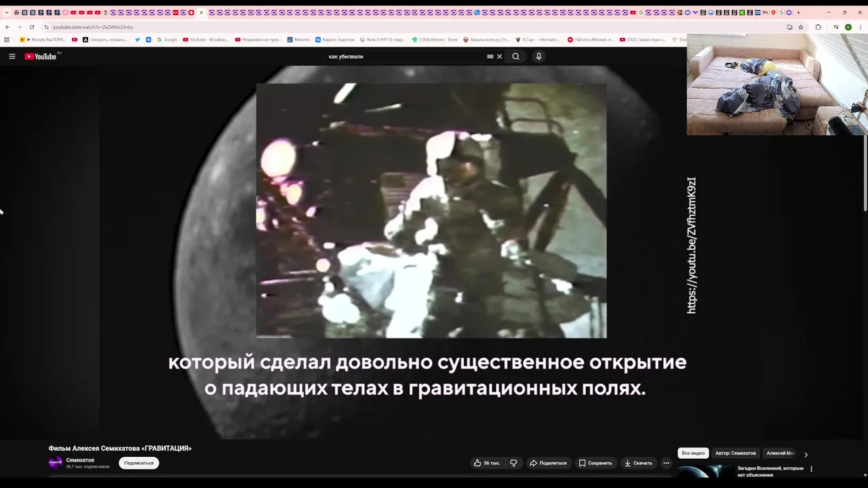This screenshot has height=488, width=868.
Task: Open the media control icon in the Chrome toolbar
Action: pos(835,27)
